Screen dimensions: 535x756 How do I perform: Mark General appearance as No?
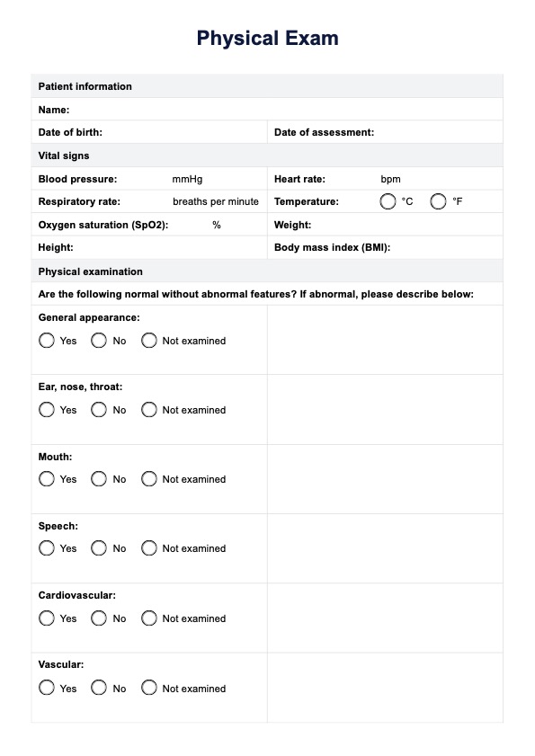coord(98,341)
